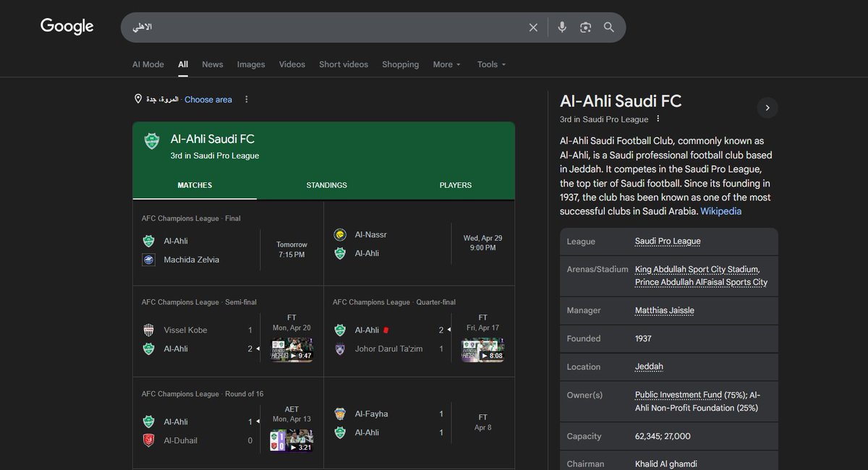Open the Jeddah location link
Screen dimensions: 868x470
649,367
